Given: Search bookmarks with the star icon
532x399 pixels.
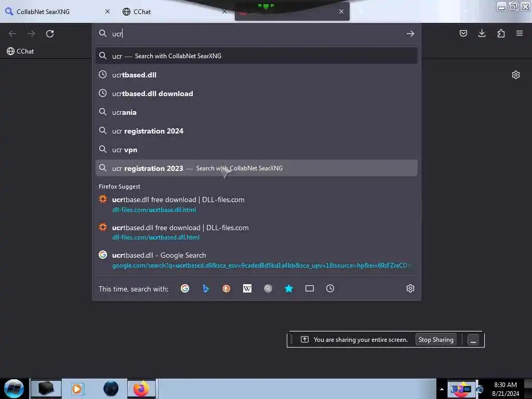Looking at the screenshot, I should tap(289, 288).
